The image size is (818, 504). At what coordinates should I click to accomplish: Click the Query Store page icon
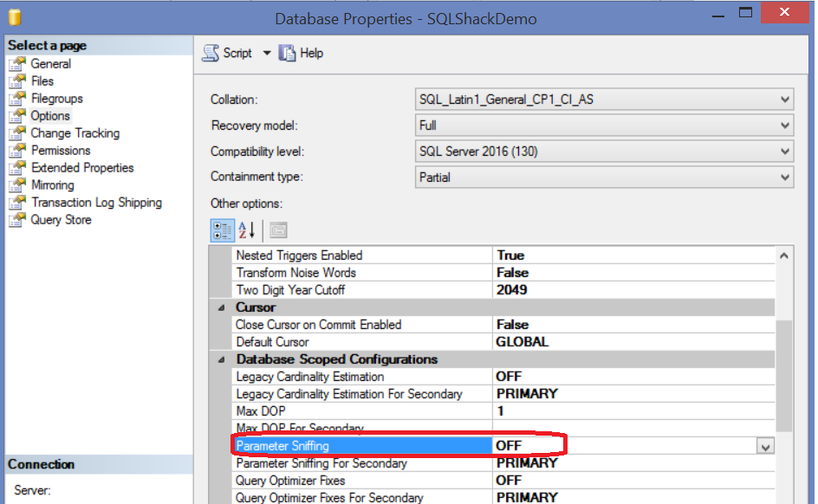tap(16, 219)
